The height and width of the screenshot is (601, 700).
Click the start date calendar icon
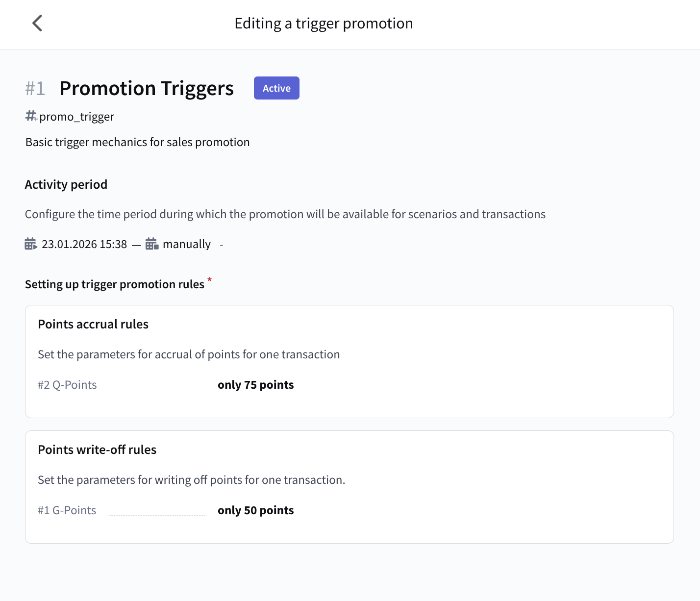click(x=31, y=244)
